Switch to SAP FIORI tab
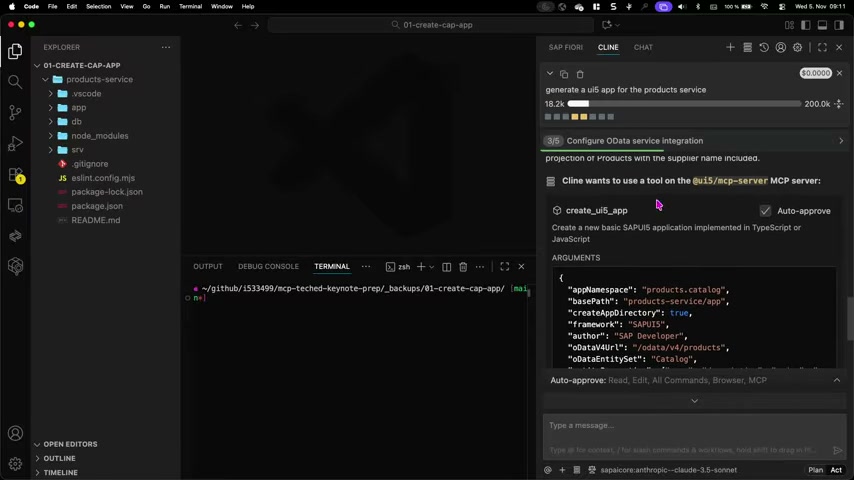854x480 pixels. (x=565, y=47)
